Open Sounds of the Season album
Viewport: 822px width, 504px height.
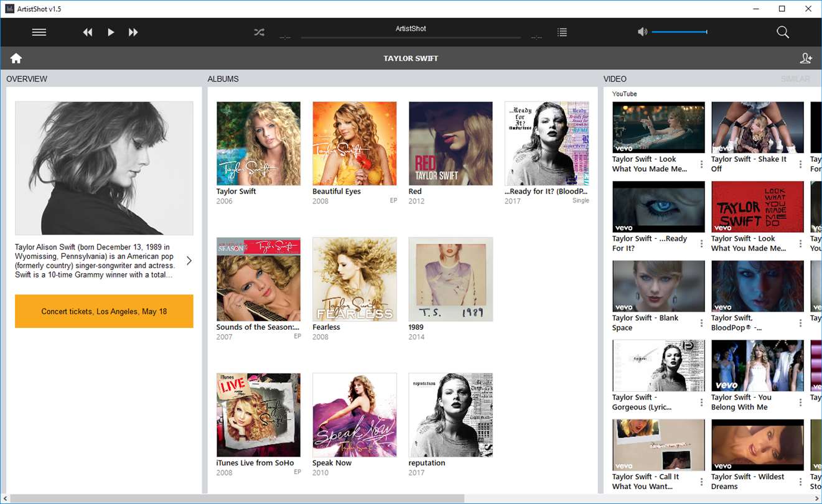click(258, 279)
